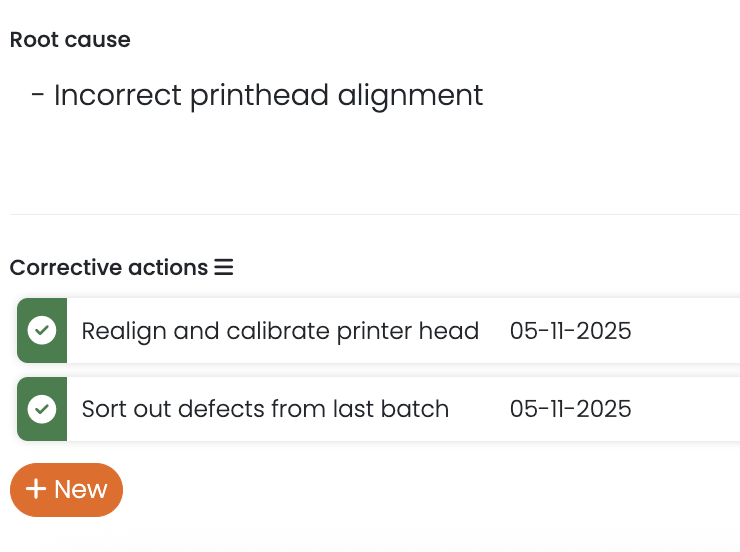740x552 pixels.
Task: Toggle completion of Realign and calibrate printer head
Action: (42, 330)
